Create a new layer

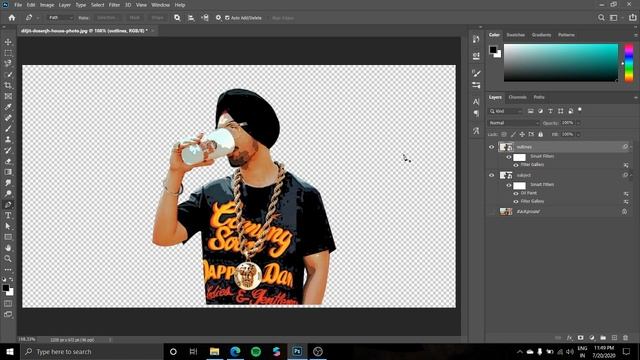(x=614, y=338)
